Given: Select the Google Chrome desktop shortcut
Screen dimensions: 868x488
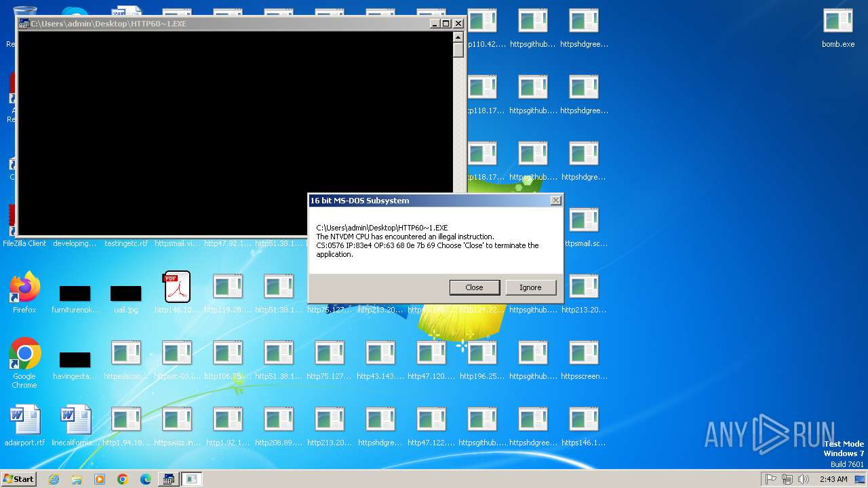Looking at the screenshot, I should (24, 363).
